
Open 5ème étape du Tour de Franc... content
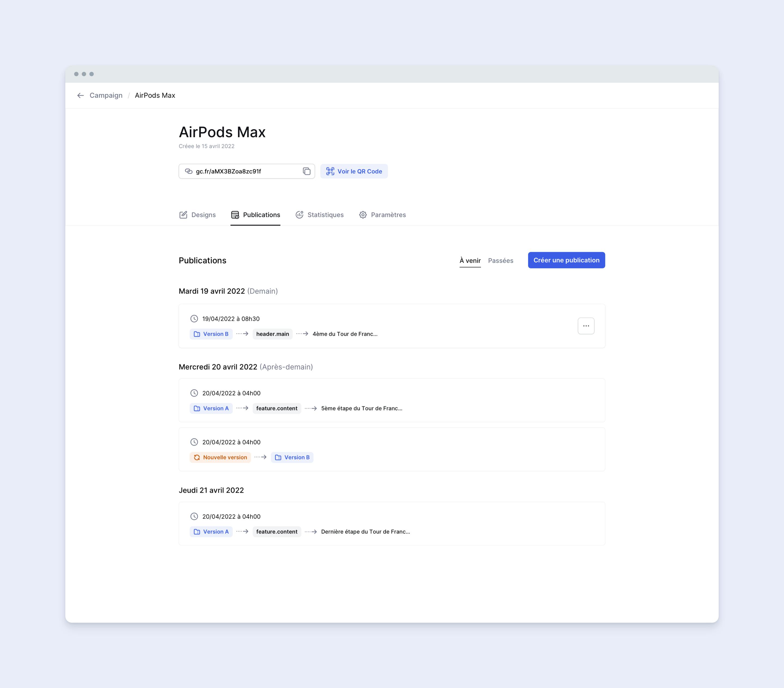tap(362, 408)
